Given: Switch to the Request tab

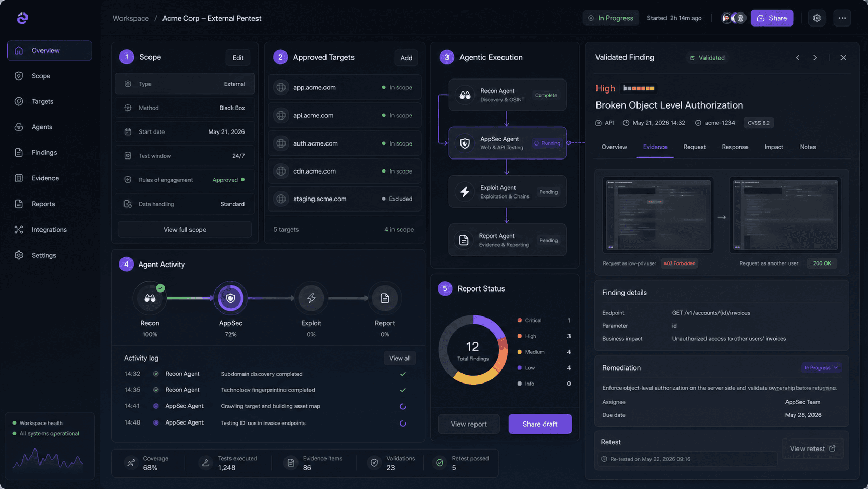Looking at the screenshot, I should (694, 147).
